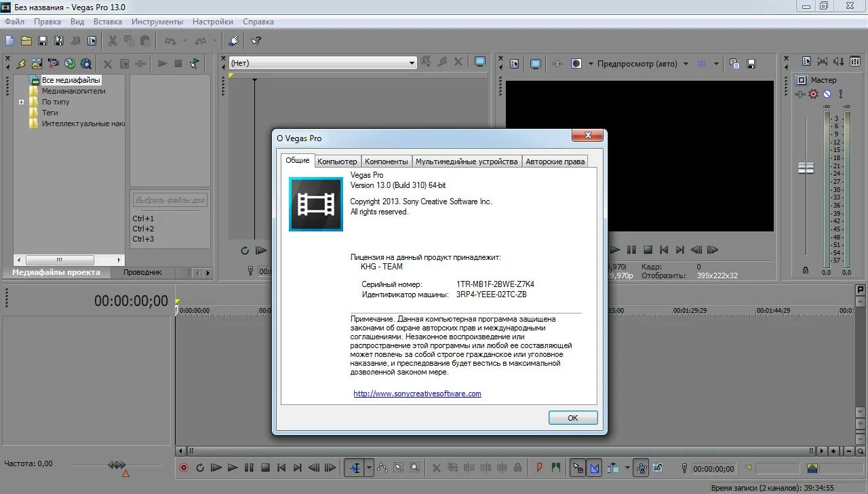Toggle the enable snapping icon in timeline toolbar
The height and width of the screenshot is (494, 868).
coord(578,468)
